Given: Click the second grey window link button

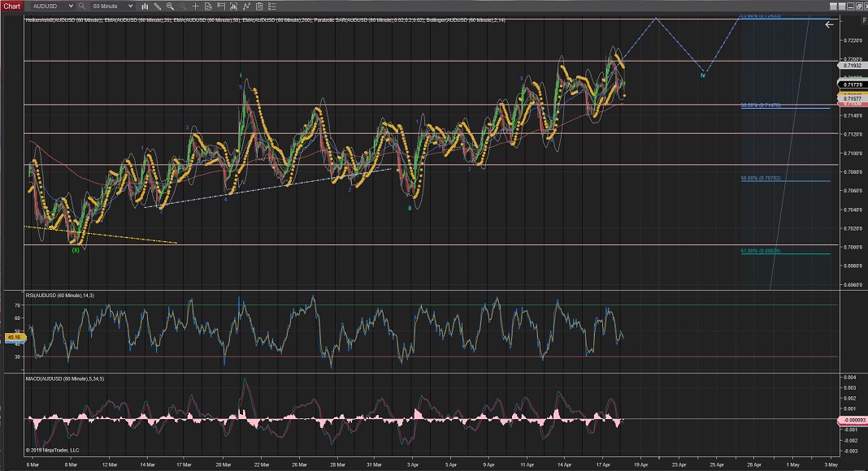Looking at the screenshot, I should click(842, 6).
